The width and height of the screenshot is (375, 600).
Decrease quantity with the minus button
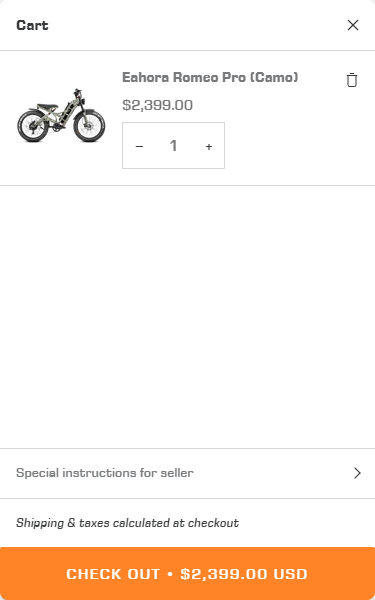[139, 146]
